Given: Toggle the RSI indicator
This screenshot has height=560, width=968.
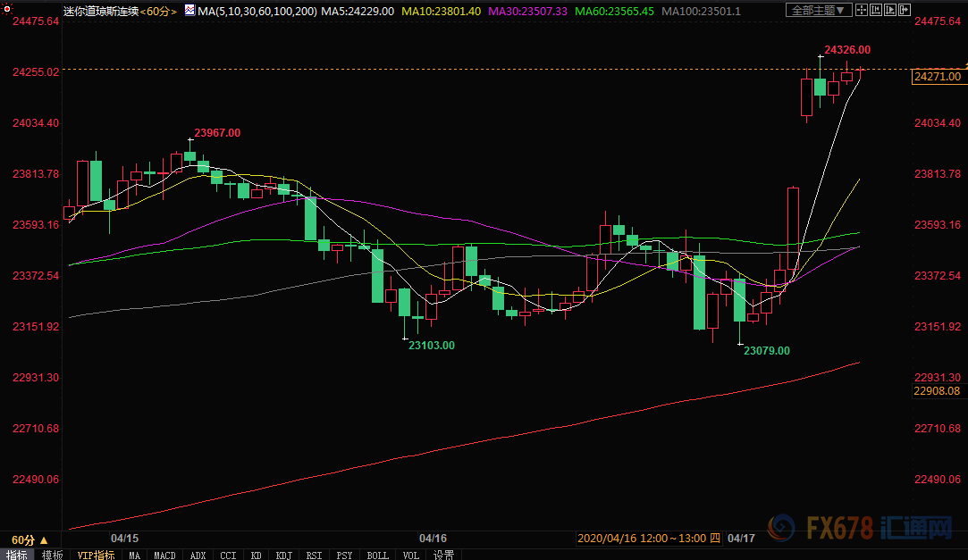Looking at the screenshot, I should point(314,555).
